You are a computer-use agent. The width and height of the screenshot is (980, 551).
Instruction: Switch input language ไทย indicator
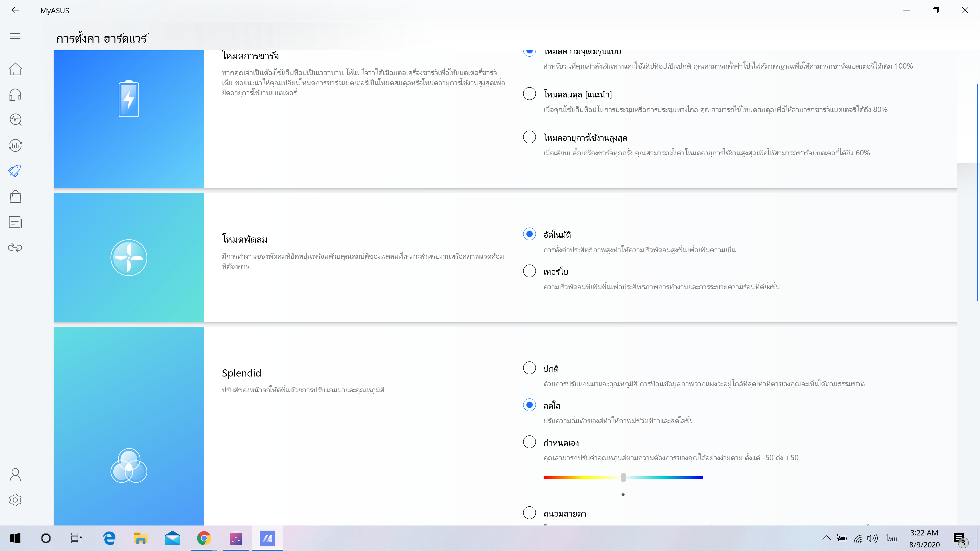pyautogui.click(x=891, y=538)
